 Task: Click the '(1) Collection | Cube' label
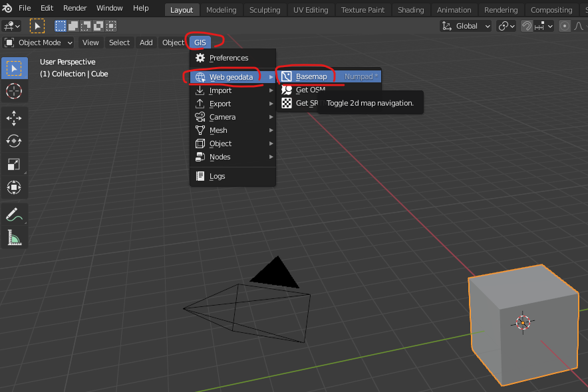click(x=74, y=74)
